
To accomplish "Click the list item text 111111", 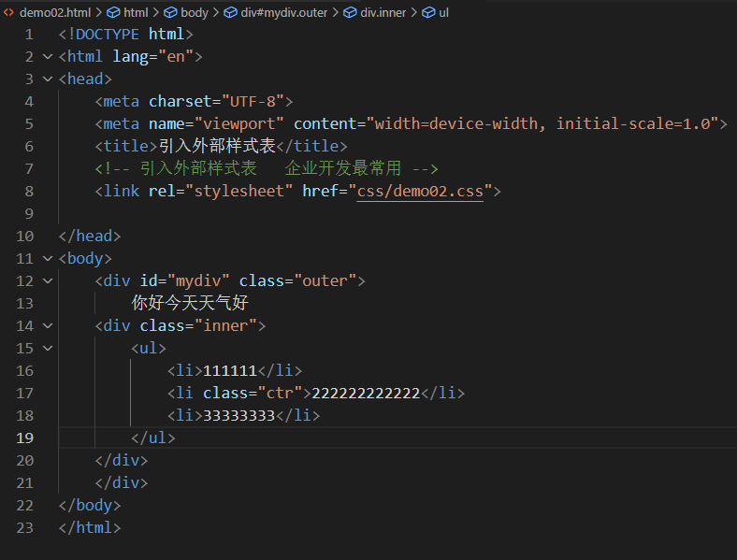I will (x=230, y=370).
